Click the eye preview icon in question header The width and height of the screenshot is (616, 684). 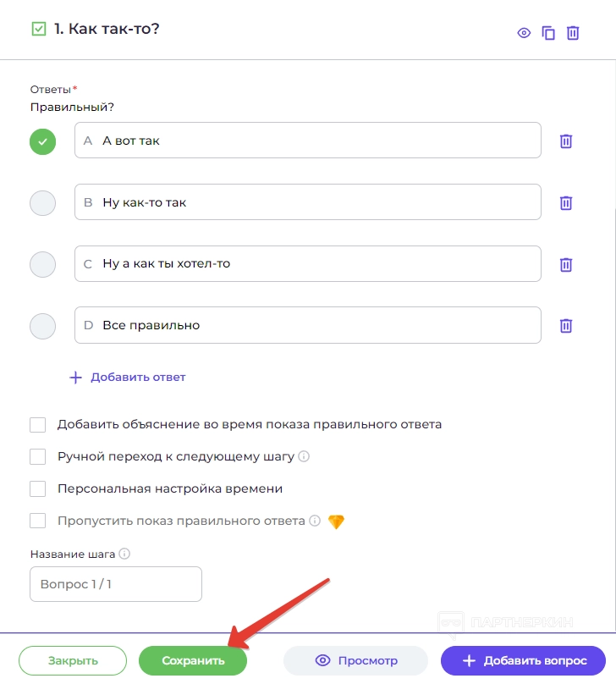(x=524, y=33)
